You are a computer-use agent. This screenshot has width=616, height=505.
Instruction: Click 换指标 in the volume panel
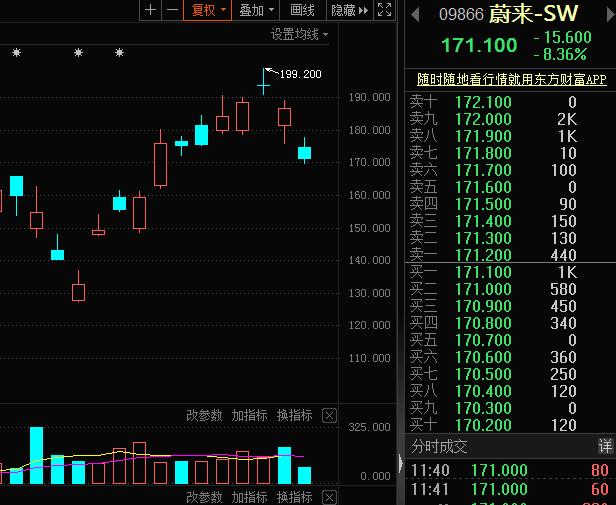[x=294, y=415]
